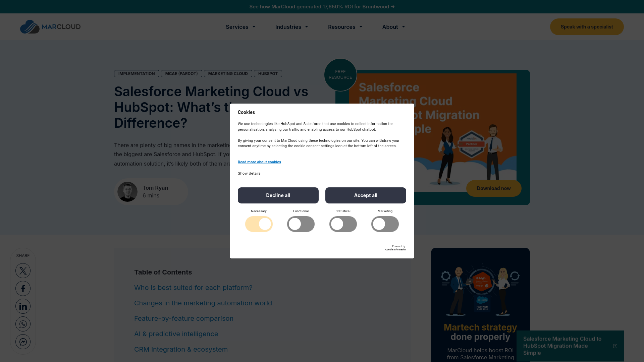
Task: Share article via WhatsApp
Action: tap(23, 324)
